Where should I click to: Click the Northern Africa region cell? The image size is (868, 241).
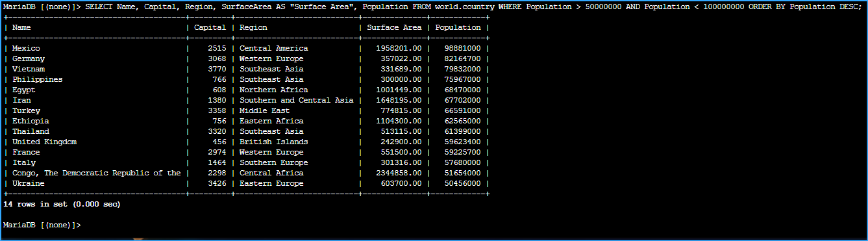(274, 90)
